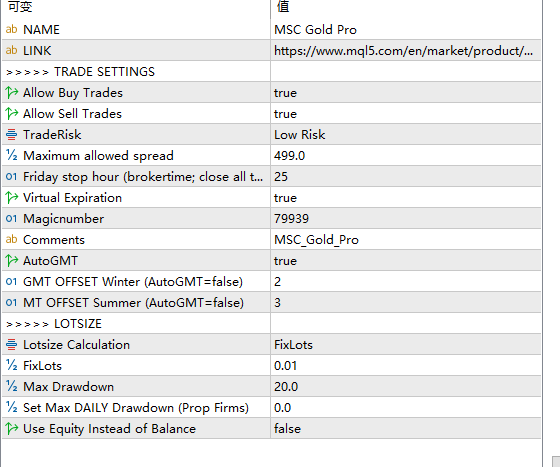Viewport: 560px width, 467px height.
Task: Select the LOTSIZE section header row
Action: [x=271, y=323]
